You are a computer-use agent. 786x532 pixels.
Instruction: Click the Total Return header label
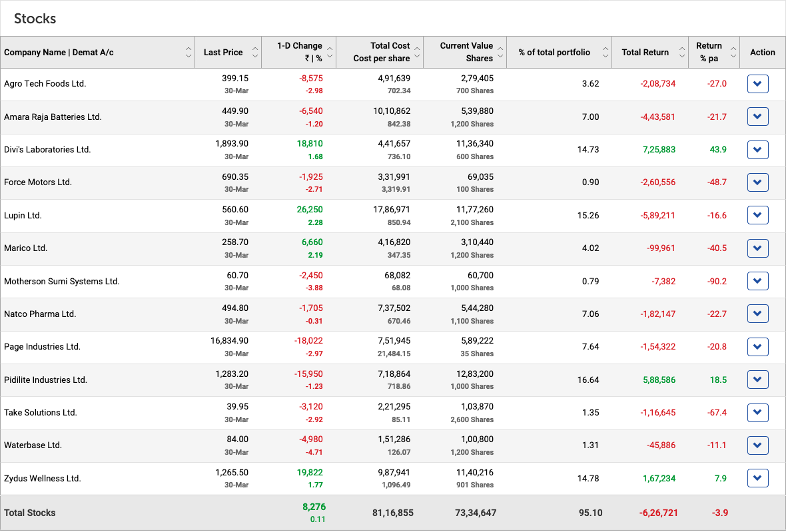[x=645, y=52]
